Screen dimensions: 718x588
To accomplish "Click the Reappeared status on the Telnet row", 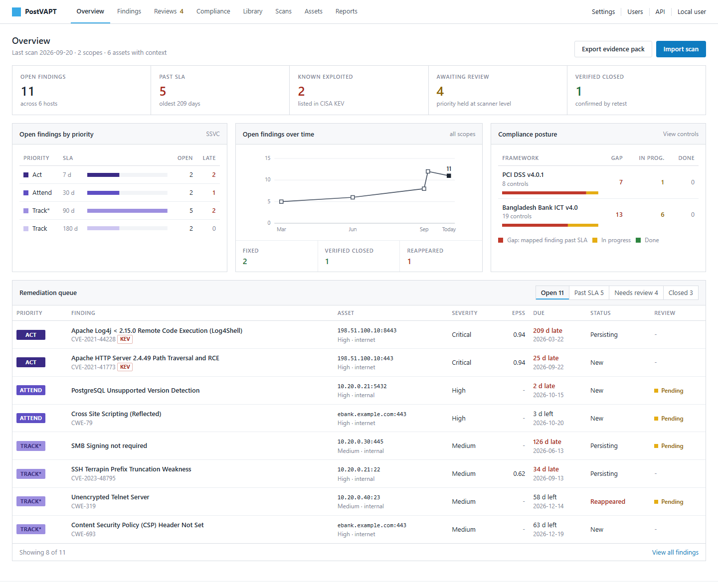I will [608, 502].
